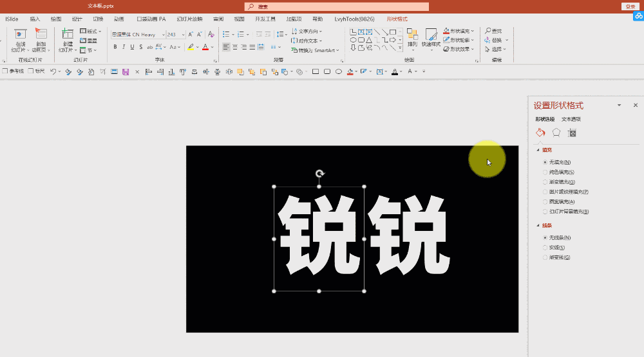Expand the 形状轮廓 shape outline dropdown
Image resolution: width=644 pixels, height=357 pixels.
pos(473,41)
